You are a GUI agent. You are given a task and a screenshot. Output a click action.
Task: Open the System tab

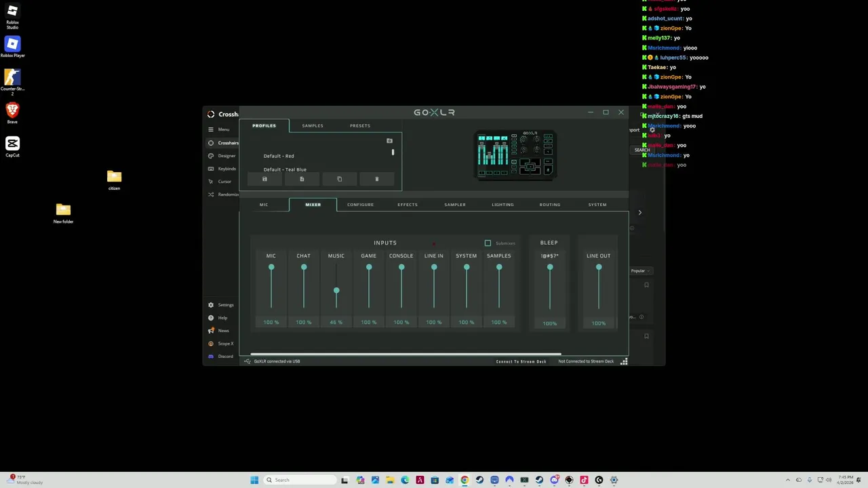click(597, 205)
